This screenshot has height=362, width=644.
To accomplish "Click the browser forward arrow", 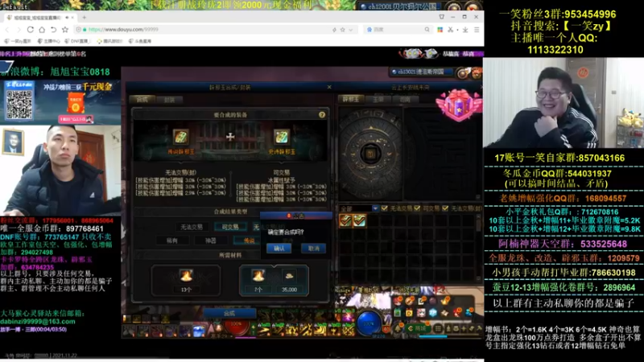I will point(19,30).
